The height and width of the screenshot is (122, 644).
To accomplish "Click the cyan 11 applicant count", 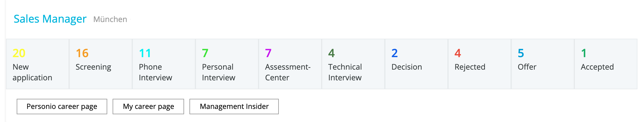I will coord(145,53).
